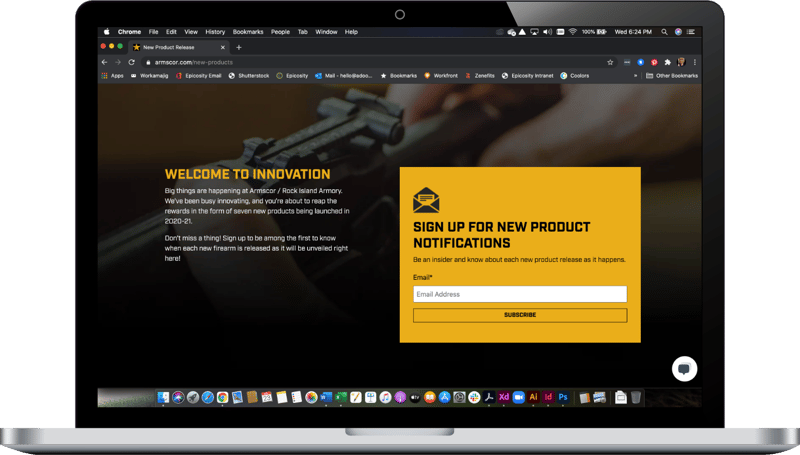
Task: Open Calendar from the Dock
Action: [x=267, y=397]
